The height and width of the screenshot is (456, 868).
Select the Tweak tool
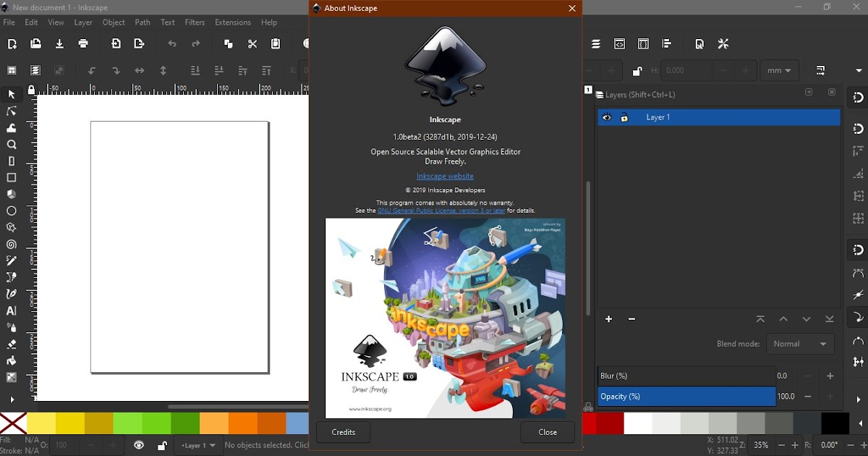(12, 128)
